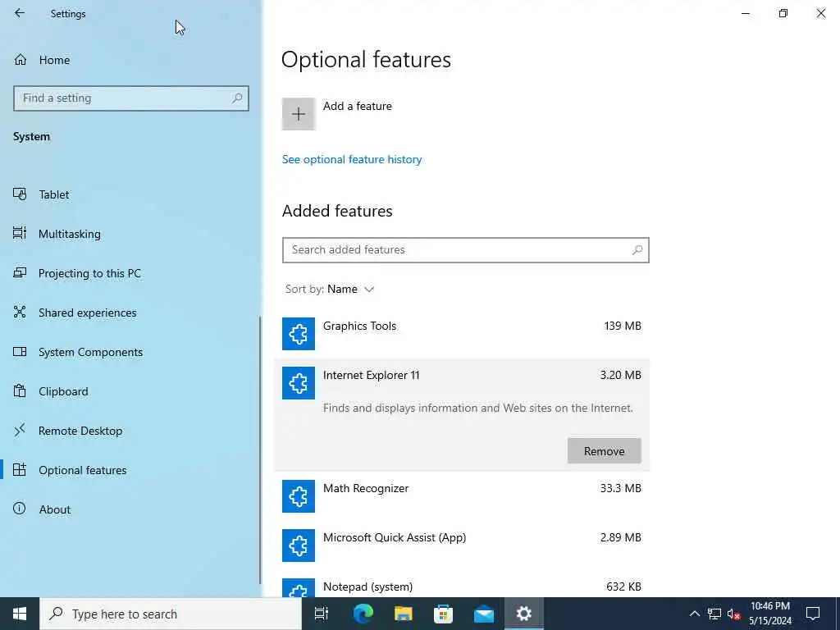Show hidden system tray icons
Viewport: 840px width, 630px height.
694,614
